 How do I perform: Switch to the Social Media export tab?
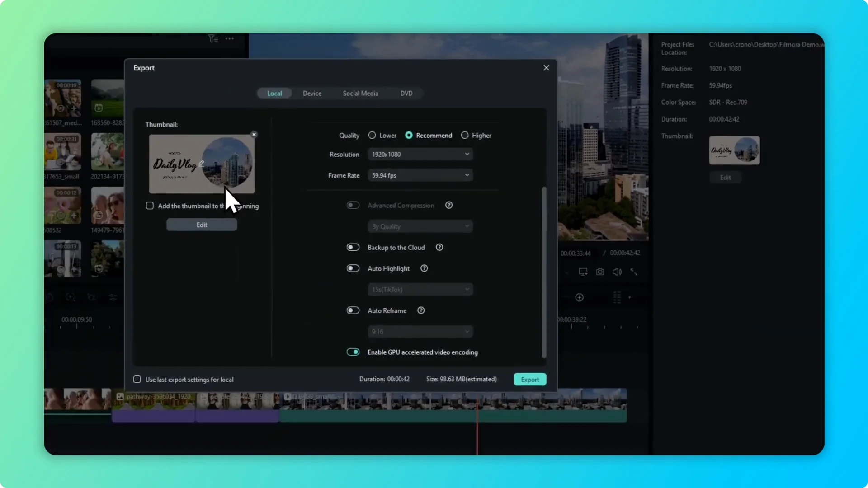360,93
